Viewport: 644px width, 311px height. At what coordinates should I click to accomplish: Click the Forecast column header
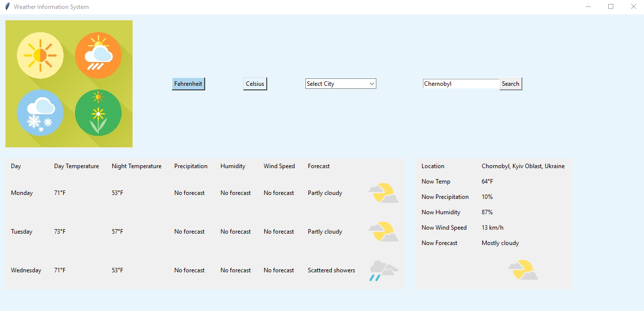pyautogui.click(x=319, y=166)
